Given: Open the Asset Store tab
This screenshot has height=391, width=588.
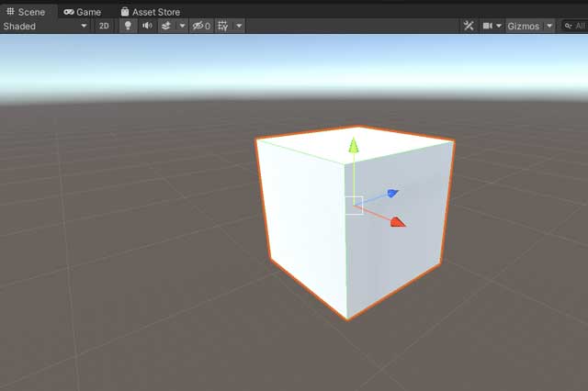Looking at the screenshot, I should tap(150, 12).
